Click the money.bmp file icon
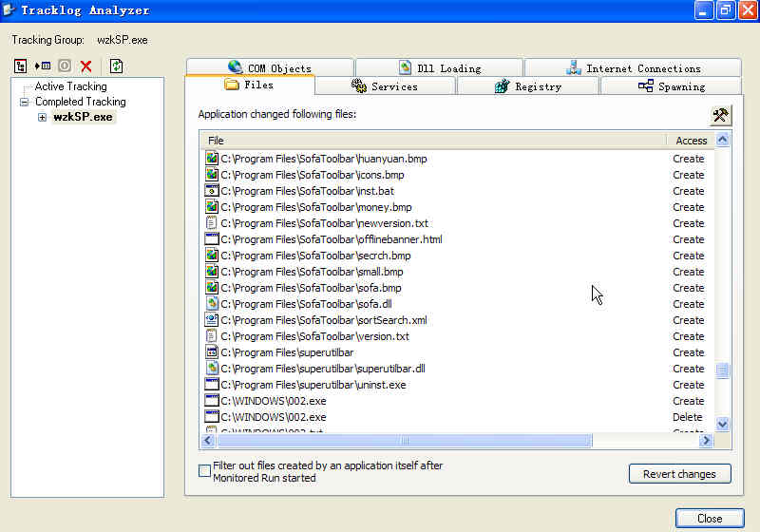This screenshot has height=532, width=760. (x=212, y=207)
